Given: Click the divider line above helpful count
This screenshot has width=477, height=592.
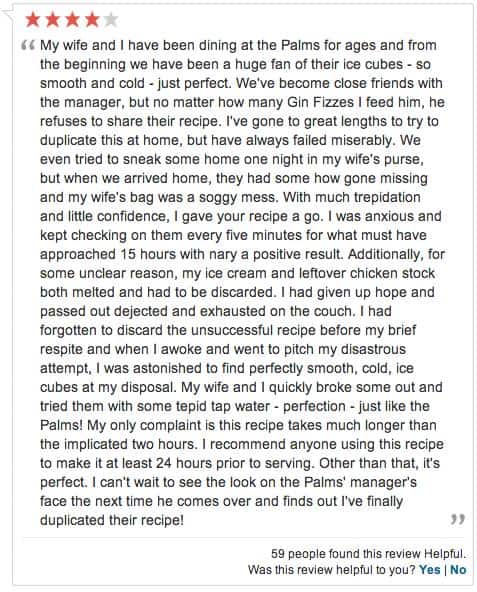Looking at the screenshot, I should 244,537.
